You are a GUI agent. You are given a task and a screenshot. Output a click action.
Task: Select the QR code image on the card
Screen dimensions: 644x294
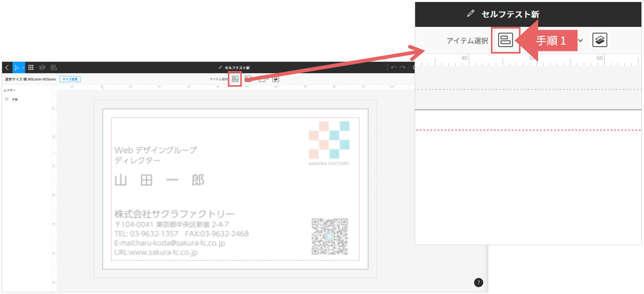click(x=330, y=236)
